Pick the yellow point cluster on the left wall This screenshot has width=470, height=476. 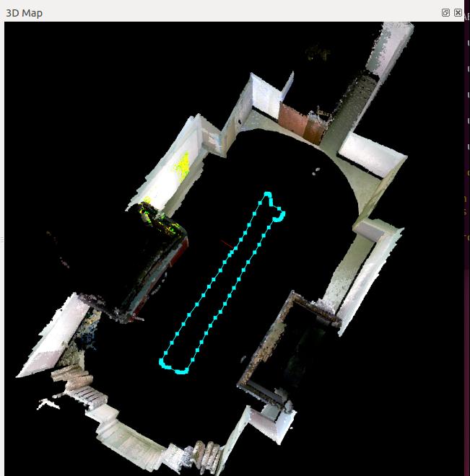(x=181, y=166)
